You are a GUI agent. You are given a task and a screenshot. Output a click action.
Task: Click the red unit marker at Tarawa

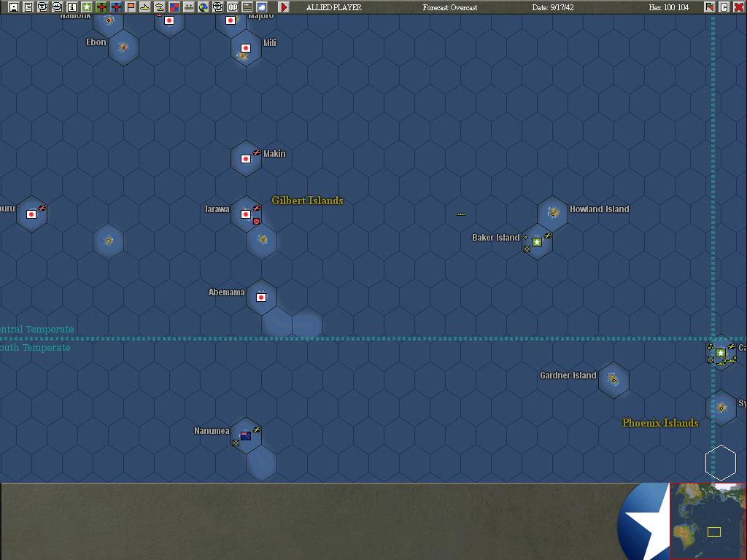257,222
